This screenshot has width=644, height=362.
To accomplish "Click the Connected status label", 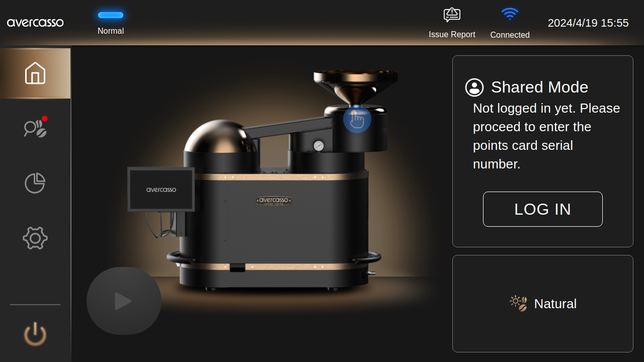I will coord(510,35).
